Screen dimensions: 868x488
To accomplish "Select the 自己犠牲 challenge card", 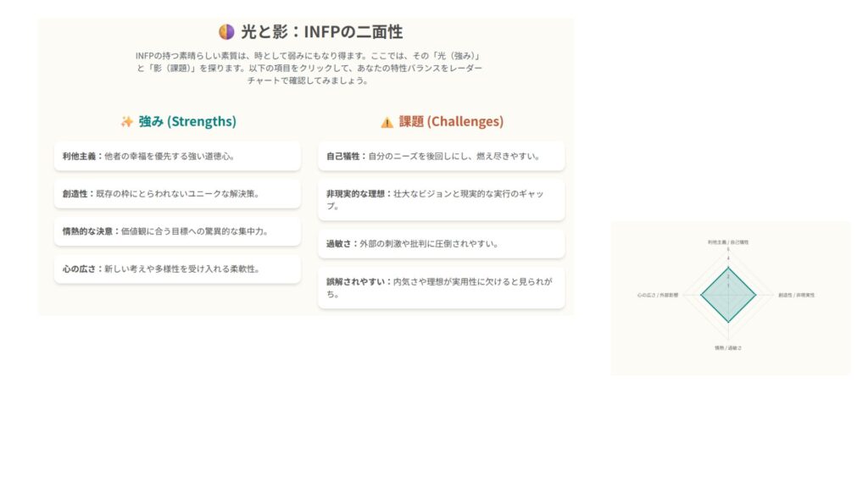I will (441, 156).
